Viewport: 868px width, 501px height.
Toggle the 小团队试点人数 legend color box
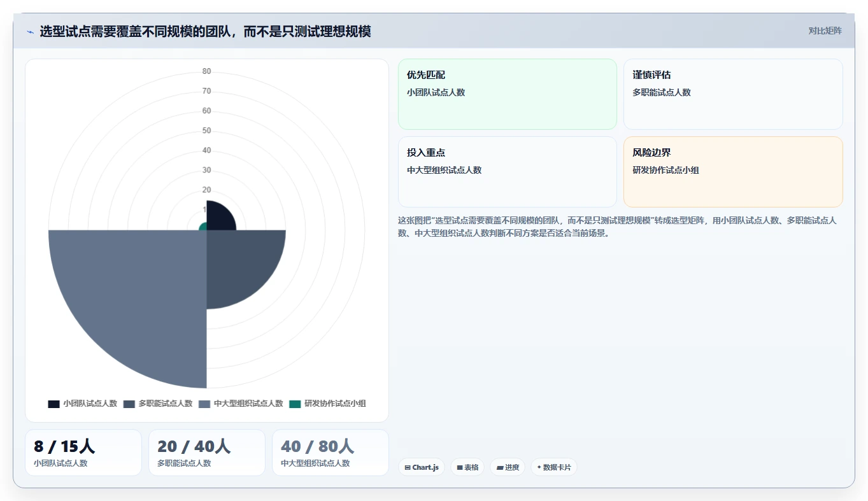tap(53, 404)
